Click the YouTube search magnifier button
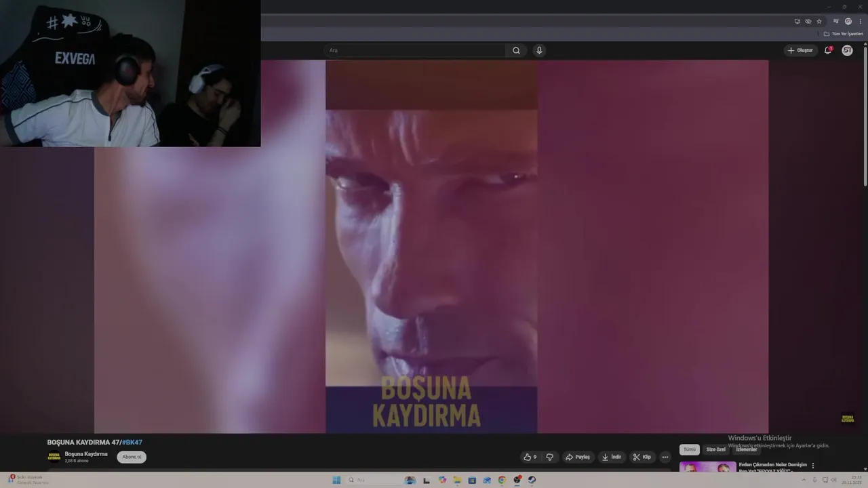The image size is (868, 488). point(516,50)
